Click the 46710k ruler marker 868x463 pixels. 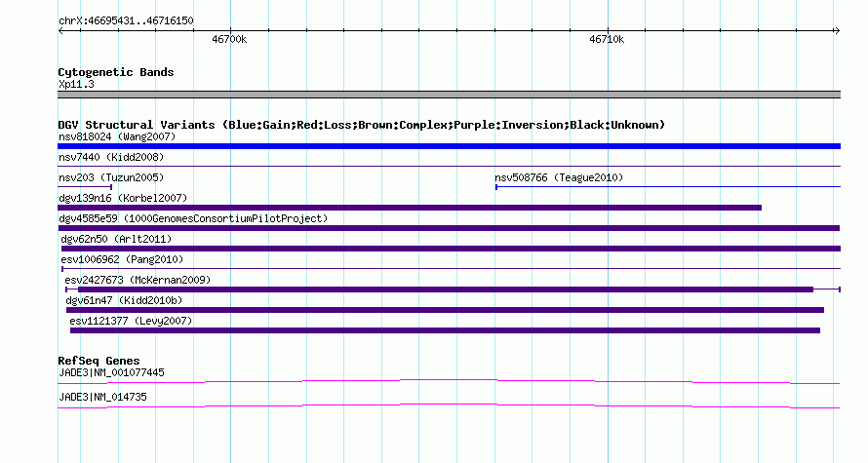pos(607,39)
